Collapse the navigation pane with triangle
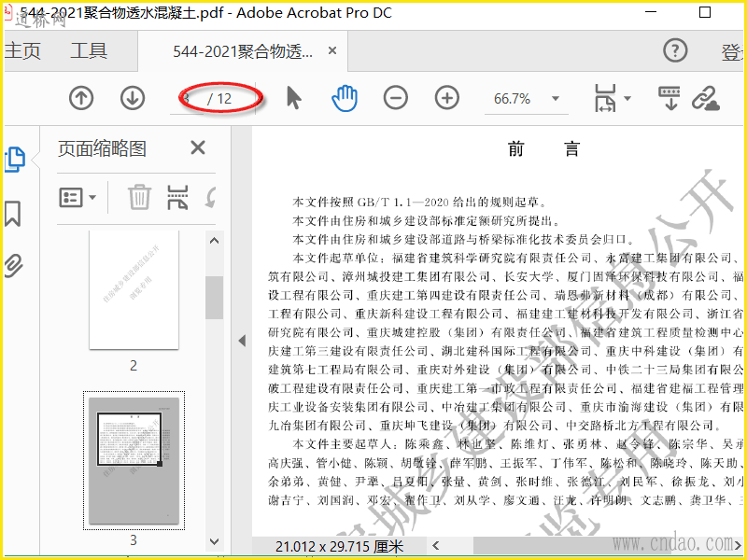The image size is (747, 560). [x=242, y=341]
